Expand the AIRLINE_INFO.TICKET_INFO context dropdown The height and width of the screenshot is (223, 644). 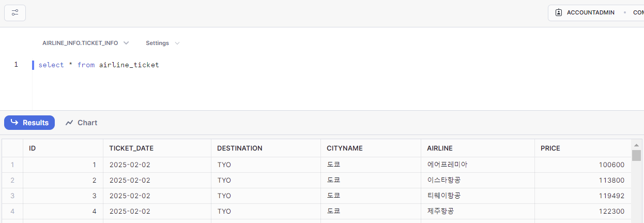click(x=86, y=43)
